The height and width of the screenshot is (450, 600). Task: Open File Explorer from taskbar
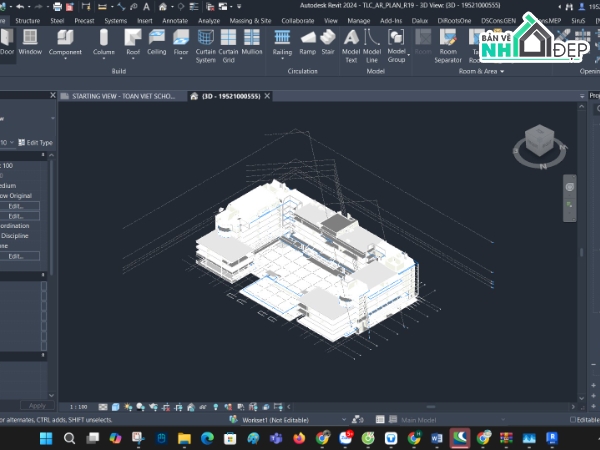tap(184, 438)
